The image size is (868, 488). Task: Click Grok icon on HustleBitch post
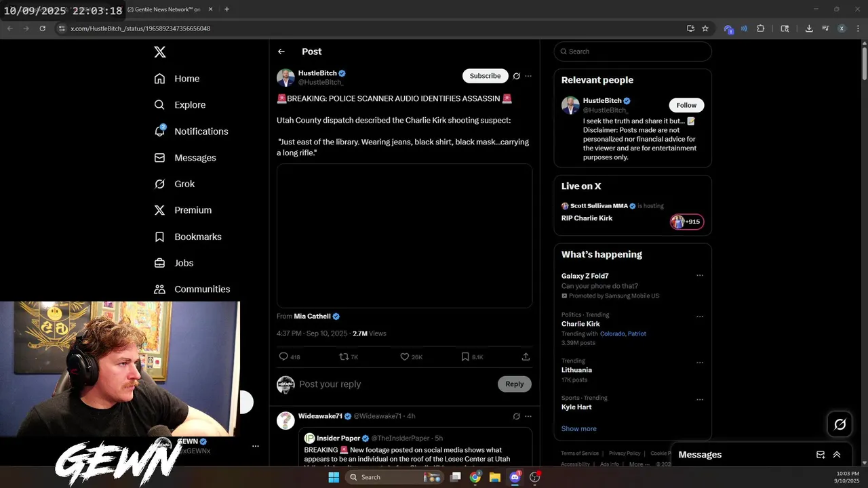(517, 76)
